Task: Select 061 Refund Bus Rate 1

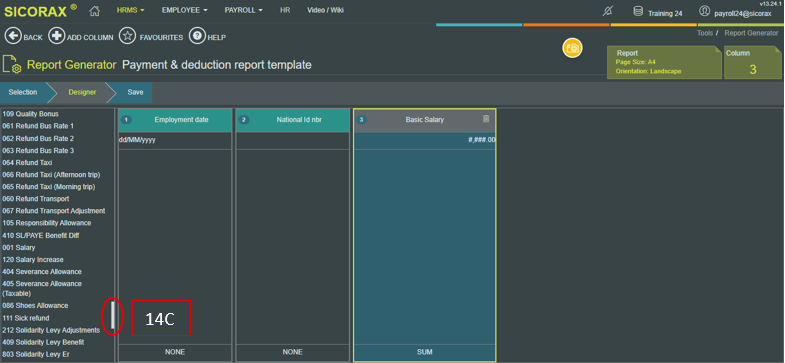Action: [x=38, y=126]
